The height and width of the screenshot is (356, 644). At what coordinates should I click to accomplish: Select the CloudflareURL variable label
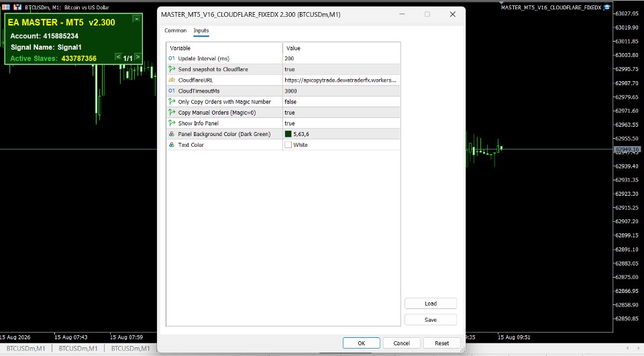195,80
